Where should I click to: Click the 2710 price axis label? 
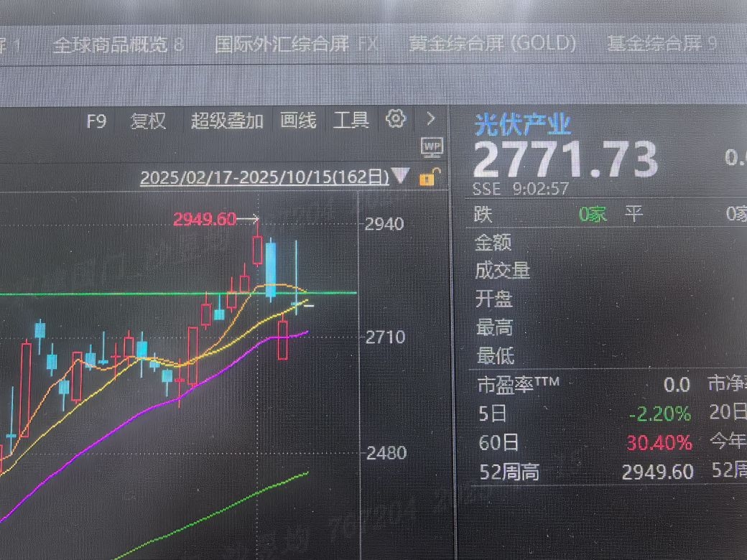click(x=386, y=337)
